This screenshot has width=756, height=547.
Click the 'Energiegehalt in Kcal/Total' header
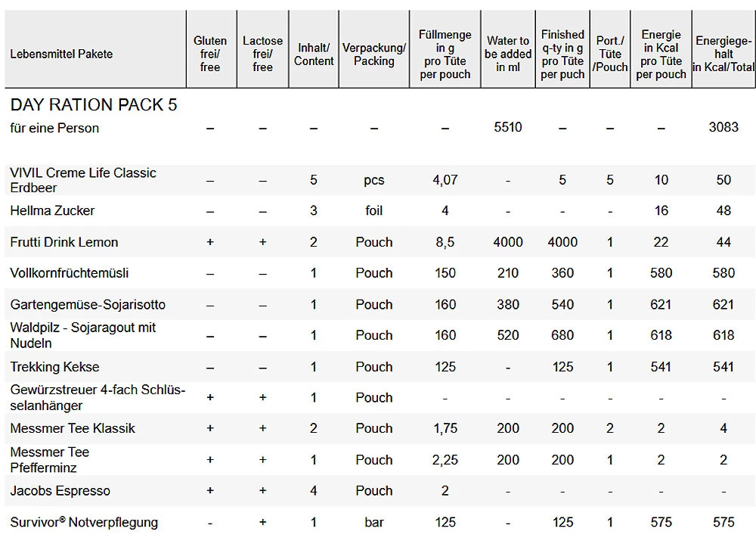point(723,54)
